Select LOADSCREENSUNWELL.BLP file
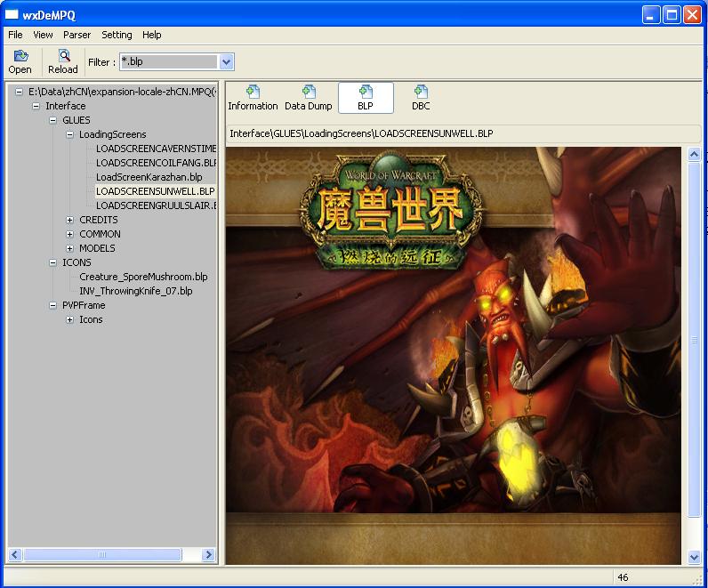The width and height of the screenshot is (708, 588). [156, 191]
